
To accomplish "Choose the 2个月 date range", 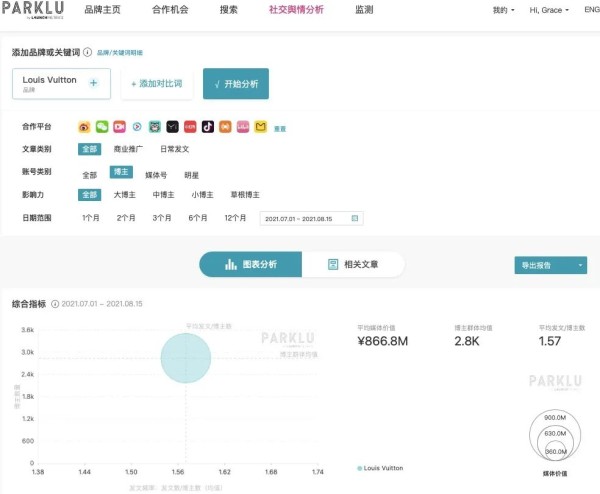I will click(x=126, y=218).
